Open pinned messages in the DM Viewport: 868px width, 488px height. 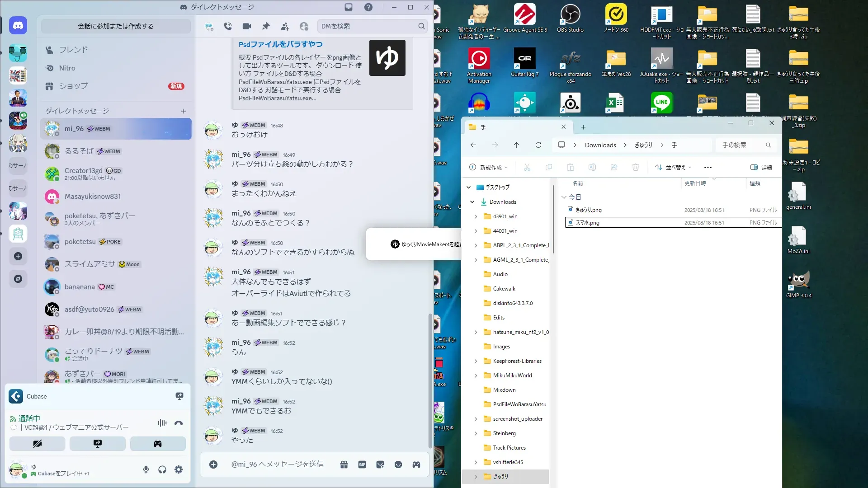coord(266,26)
